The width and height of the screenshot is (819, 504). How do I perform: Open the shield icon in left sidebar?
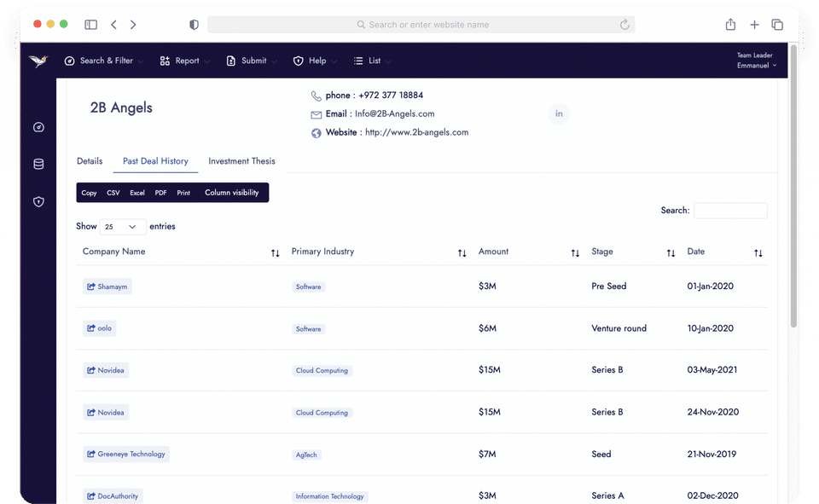click(x=38, y=201)
